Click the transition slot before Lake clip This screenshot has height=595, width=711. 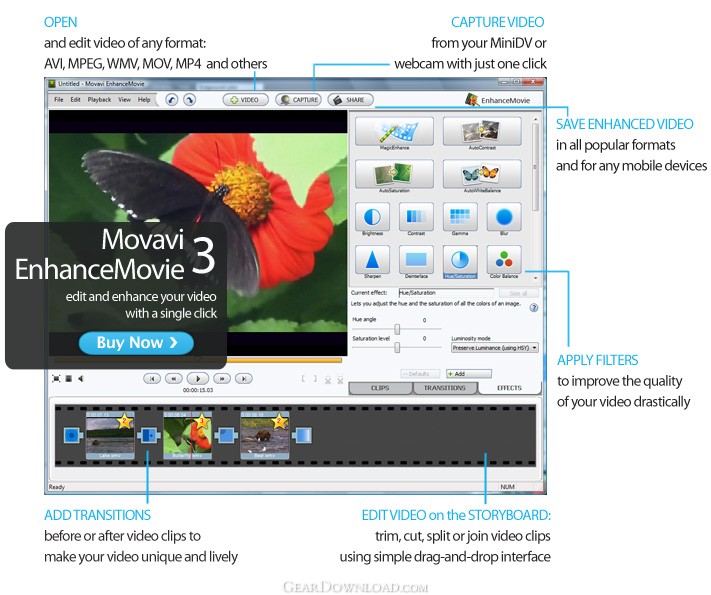pos(72,436)
